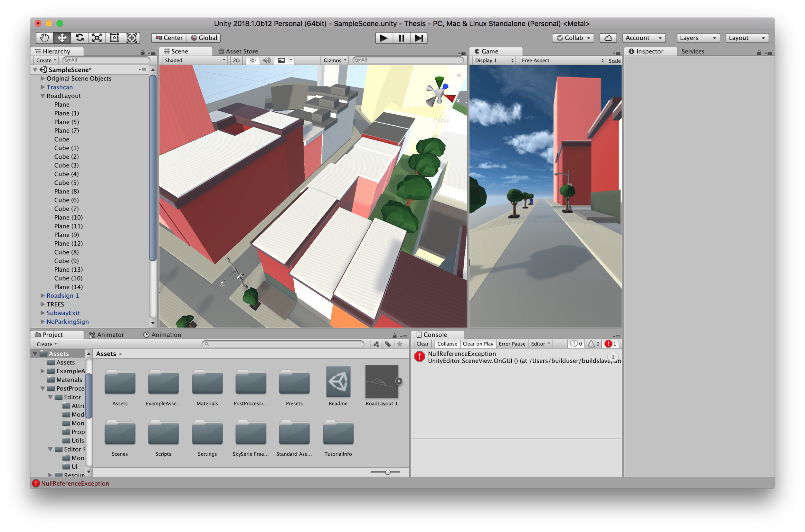The width and height of the screenshot is (805, 532).
Task: Open Layout dropdown
Action: 747,38
